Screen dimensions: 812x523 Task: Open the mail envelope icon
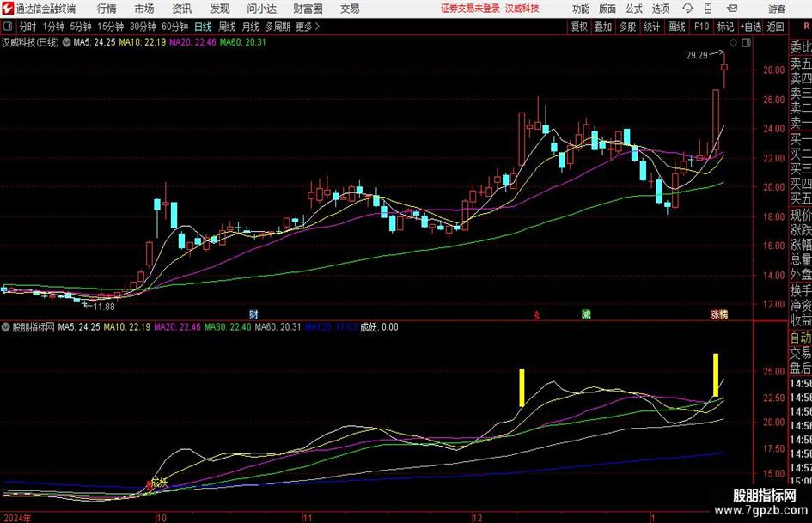(x=732, y=9)
